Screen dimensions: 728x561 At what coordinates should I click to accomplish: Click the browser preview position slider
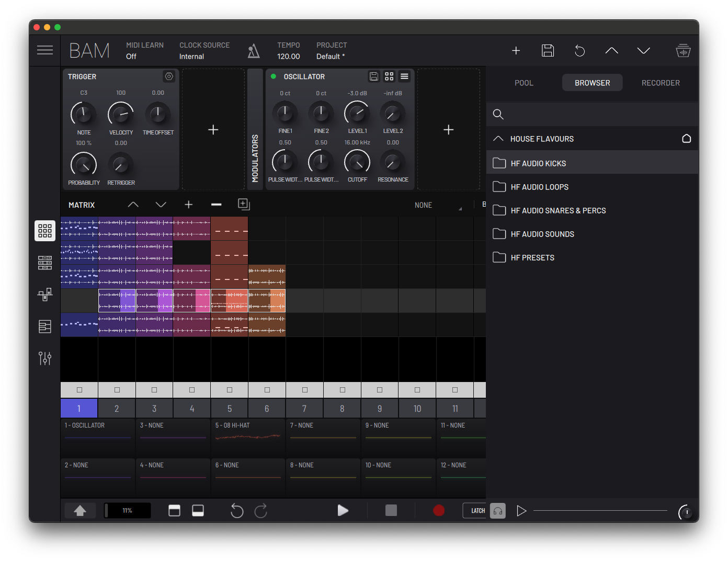coord(600,510)
